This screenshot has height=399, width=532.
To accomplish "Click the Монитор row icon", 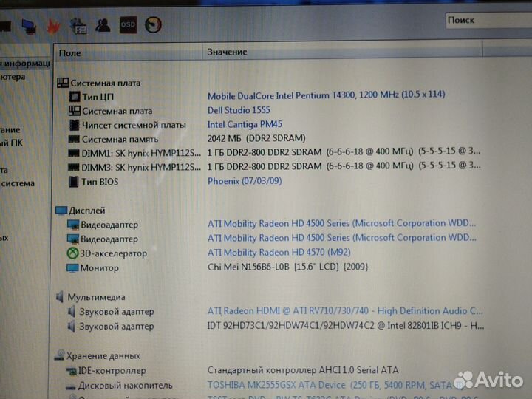I will tap(72, 268).
